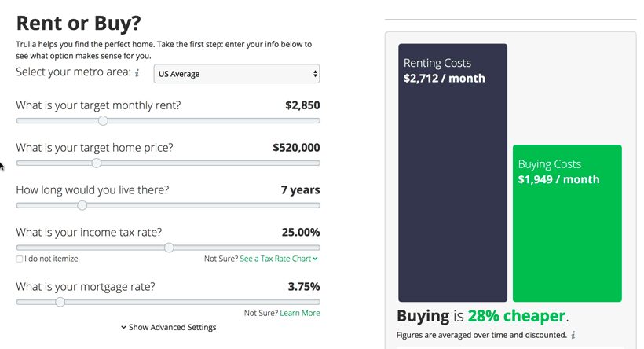The width and height of the screenshot is (644, 349).
Task: Click info icon next to figures averaged note
Action: [x=573, y=335]
